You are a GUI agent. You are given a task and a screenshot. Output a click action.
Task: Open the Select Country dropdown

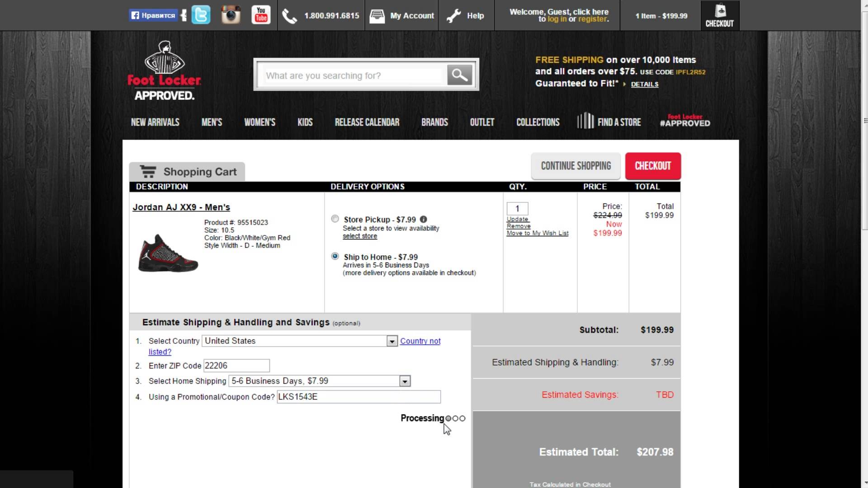[x=392, y=341]
